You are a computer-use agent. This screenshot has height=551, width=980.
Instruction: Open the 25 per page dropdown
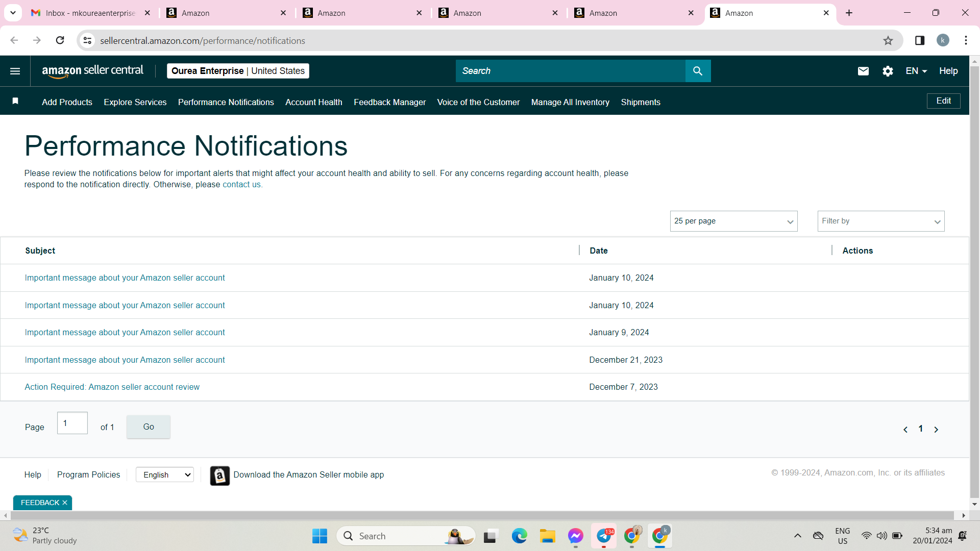click(733, 221)
